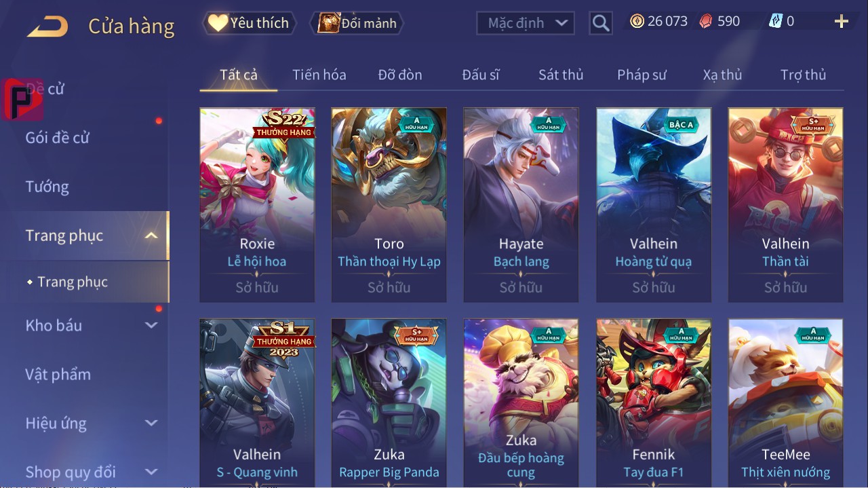Open the Yêu thích heart favorites
Image resolution: width=868 pixels, height=488 pixels.
248,23
